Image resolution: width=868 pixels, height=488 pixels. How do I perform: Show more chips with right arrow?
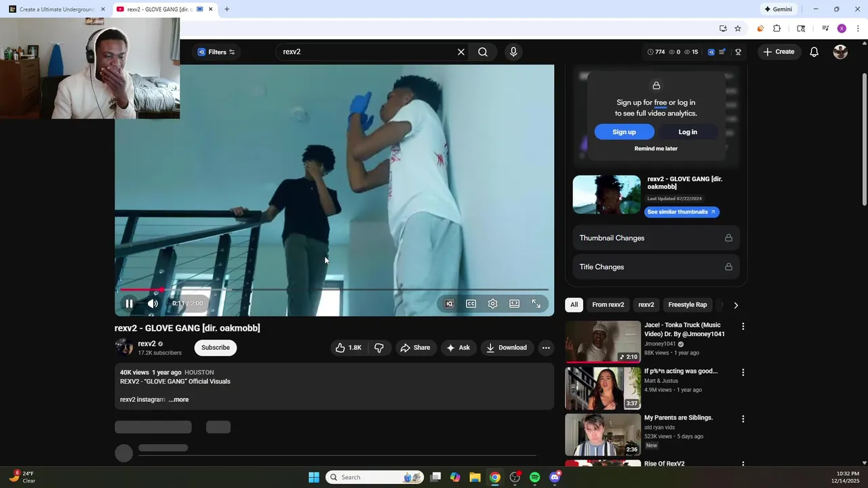[736, 305]
